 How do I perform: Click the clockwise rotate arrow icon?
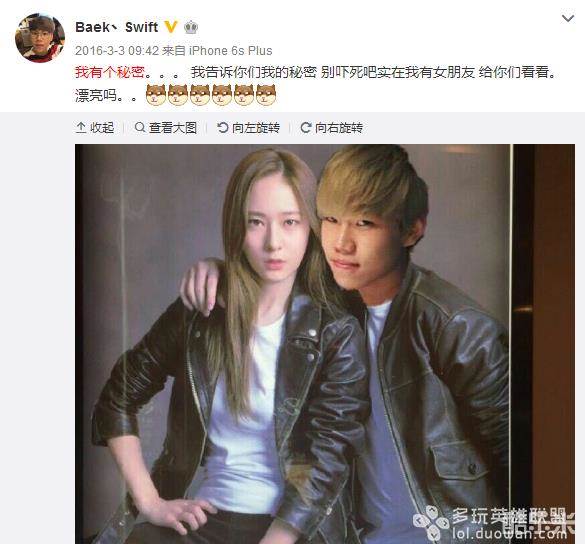pos(306,128)
